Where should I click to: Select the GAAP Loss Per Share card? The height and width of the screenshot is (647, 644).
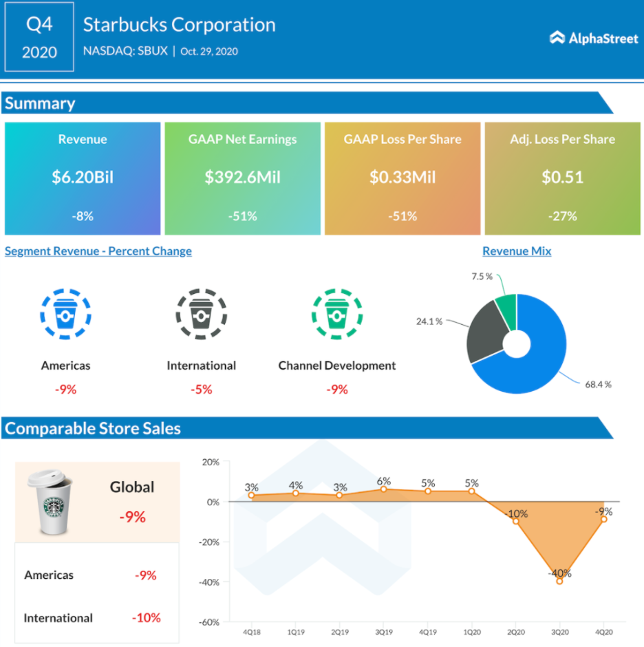402,179
